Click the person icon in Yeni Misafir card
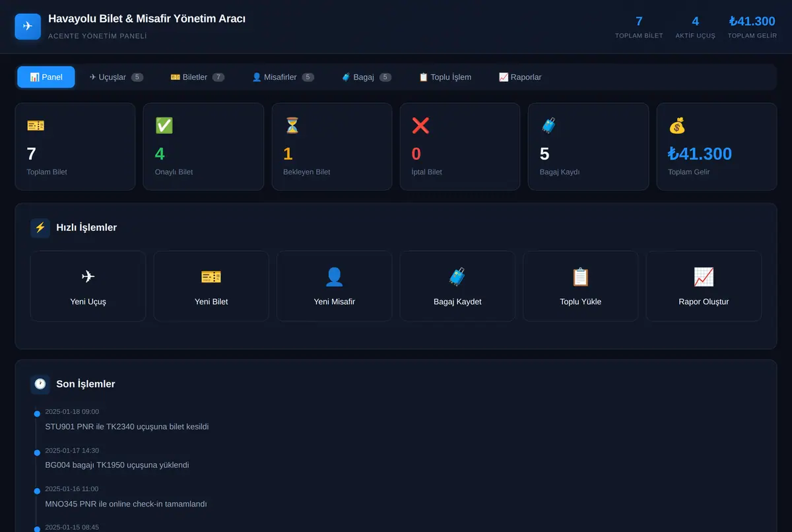 tap(334, 277)
